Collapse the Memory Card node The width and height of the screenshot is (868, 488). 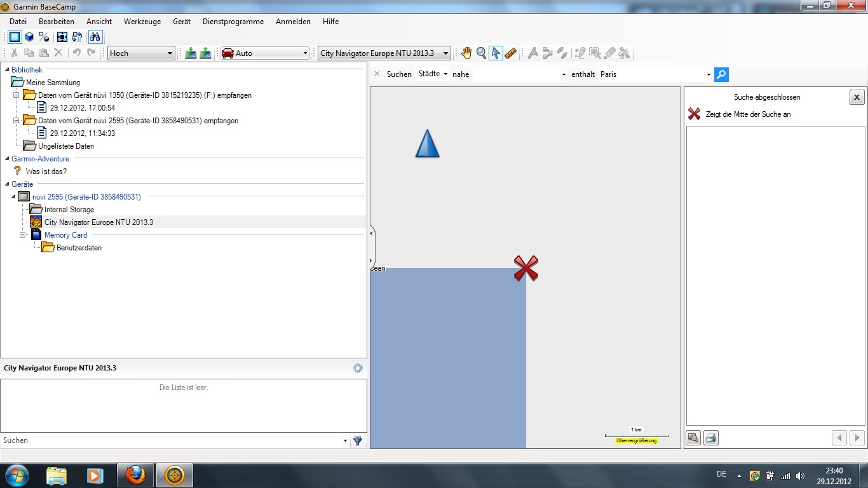click(x=24, y=235)
